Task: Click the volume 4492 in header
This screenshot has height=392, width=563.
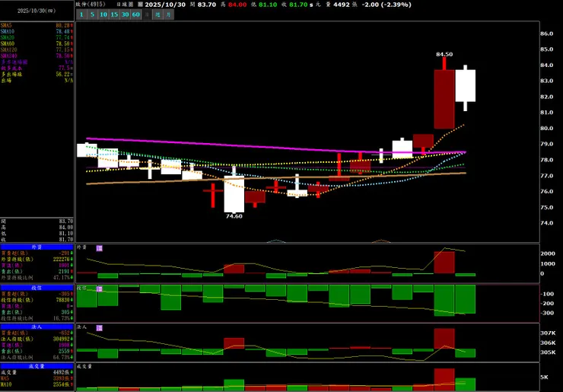Action: point(341,5)
